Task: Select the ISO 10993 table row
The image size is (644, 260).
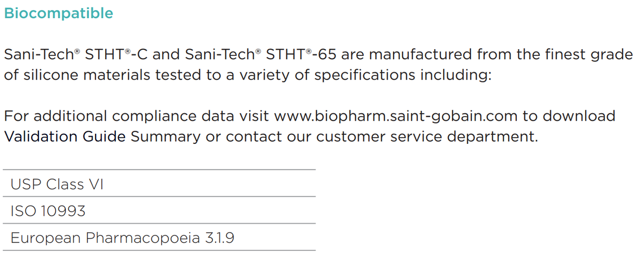Action: pos(159,211)
